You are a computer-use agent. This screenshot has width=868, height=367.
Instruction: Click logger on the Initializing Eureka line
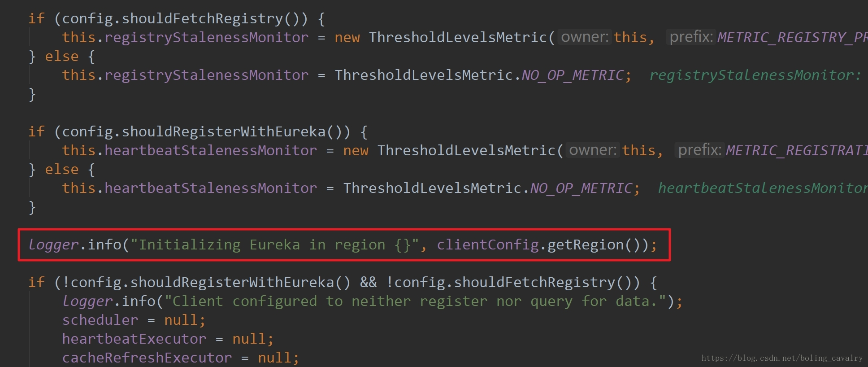tap(53, 245)
